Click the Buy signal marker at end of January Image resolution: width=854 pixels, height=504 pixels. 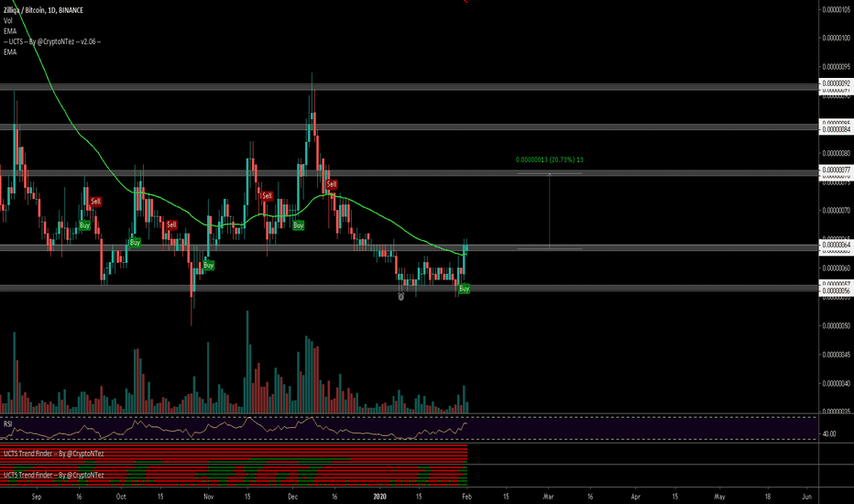click(x=464, y=289)
